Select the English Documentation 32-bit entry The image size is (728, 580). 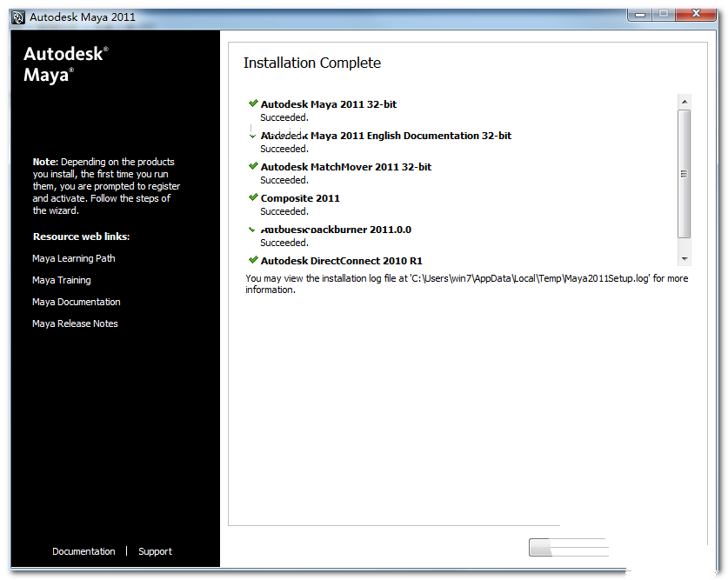pyautogui.click(x=386, y=136)
